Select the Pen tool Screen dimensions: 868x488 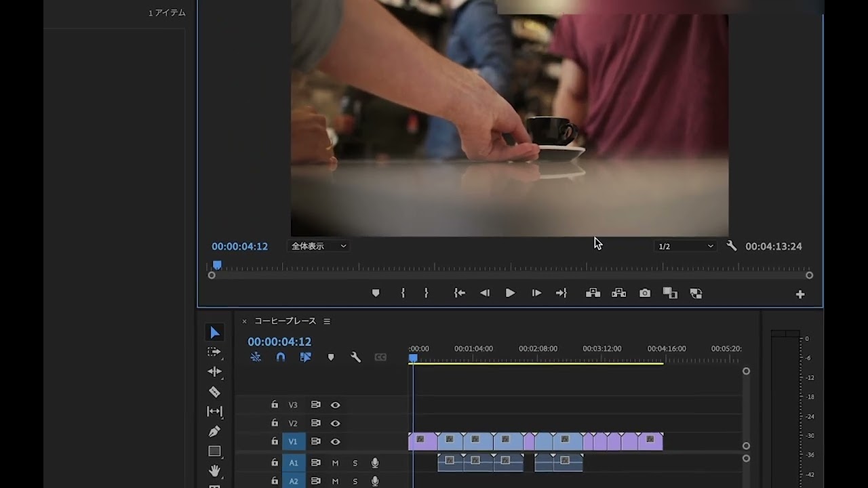pyautogui.click(x=214, y=431)
